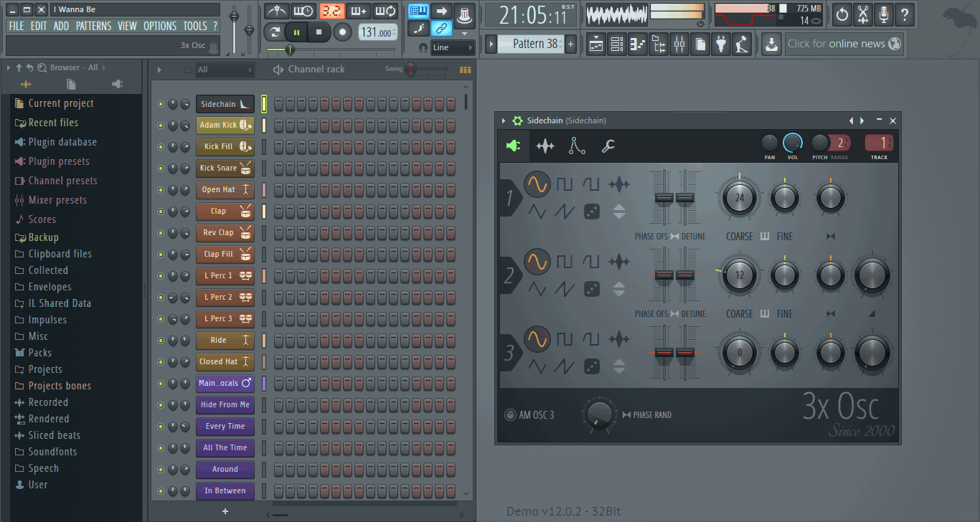
Task: Toggle the 3.2 countdown before recording
Action: [331, 11]
